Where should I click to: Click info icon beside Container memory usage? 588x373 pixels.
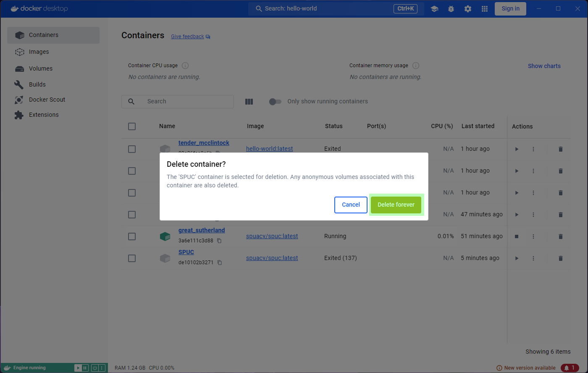tap(416, 66)
